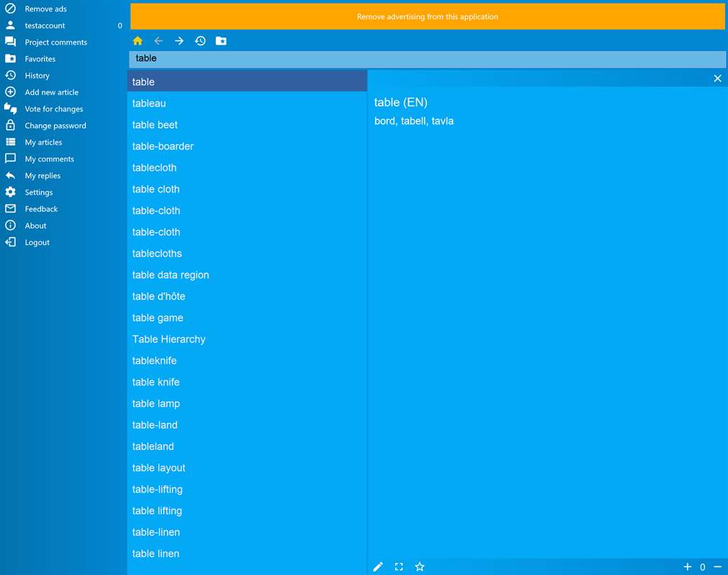
Task: Open the 'table-boarder' entry
Action: pos(247,146)
